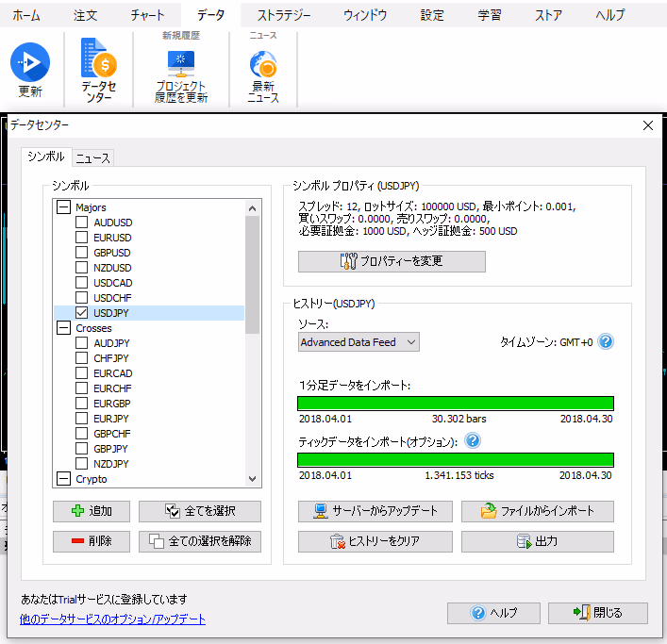Collapse the Majors tree group

[x=63, y=207]
